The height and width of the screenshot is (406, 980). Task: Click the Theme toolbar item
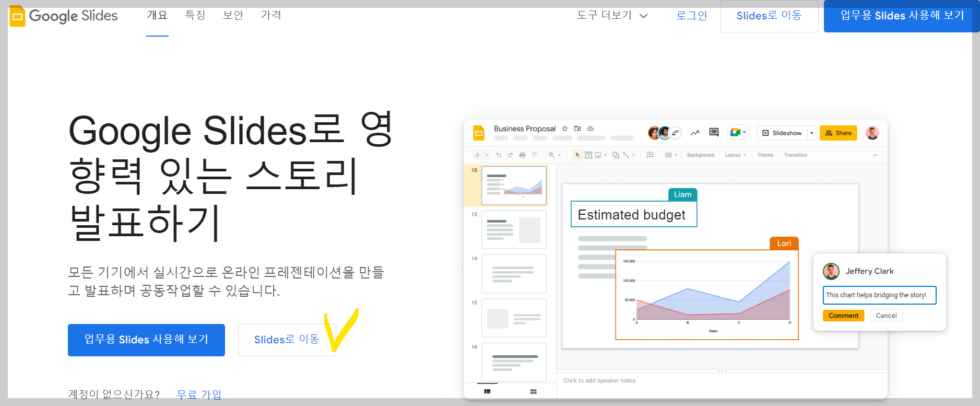pyautogui.click(x=765, y=155)
